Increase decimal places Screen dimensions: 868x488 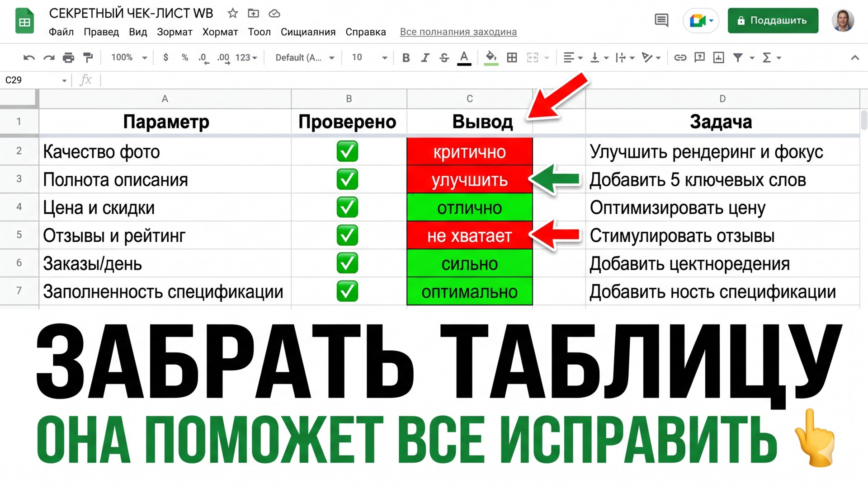point(223,58)
